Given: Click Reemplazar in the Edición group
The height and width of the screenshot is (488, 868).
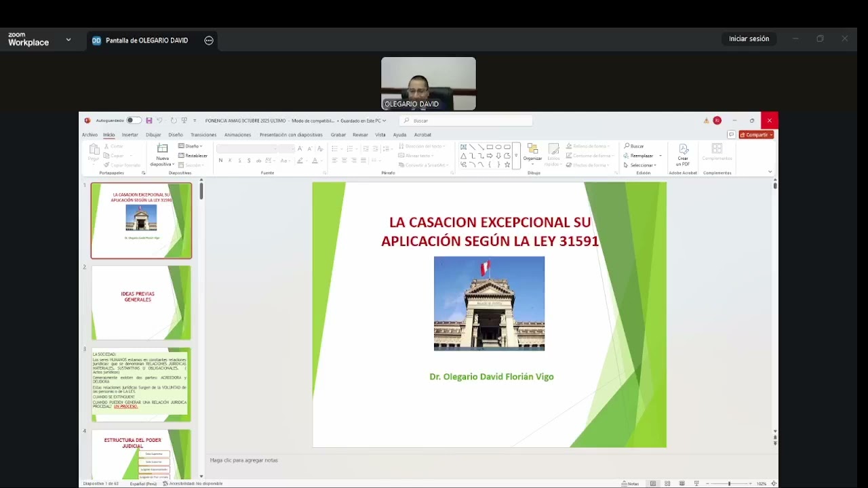Looking at the screenshot, I should point(639,156).
